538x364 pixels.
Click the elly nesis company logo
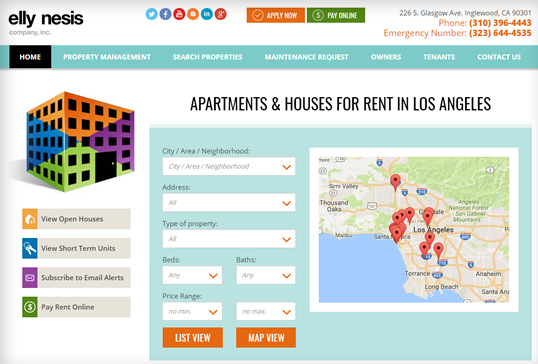(x=46, y=23)
